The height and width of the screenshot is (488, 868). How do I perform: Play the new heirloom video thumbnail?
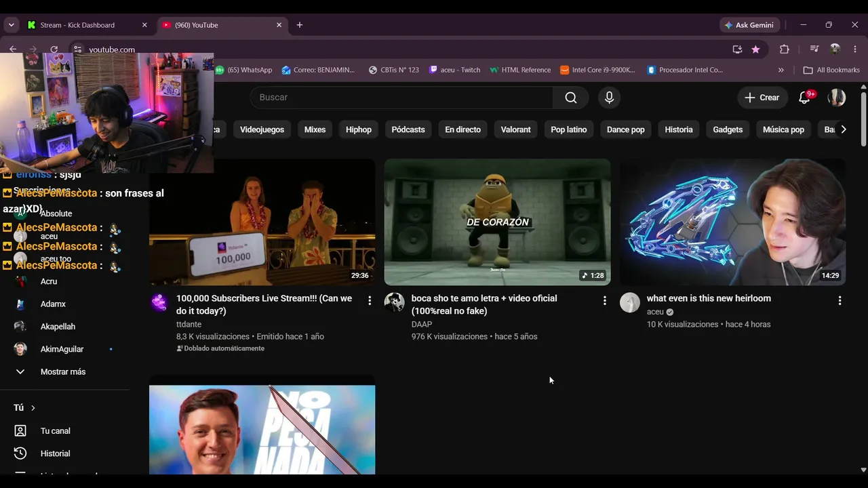(732, 222)
